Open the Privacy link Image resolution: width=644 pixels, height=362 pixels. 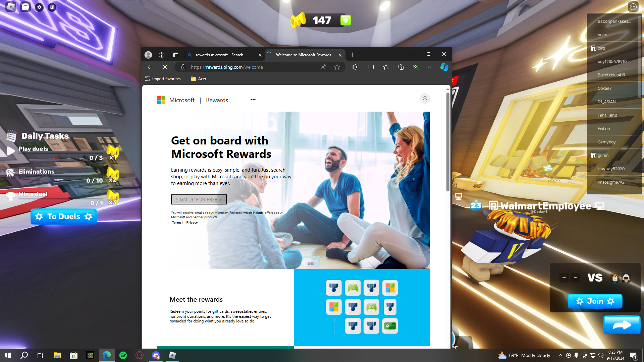coord(192,223)
